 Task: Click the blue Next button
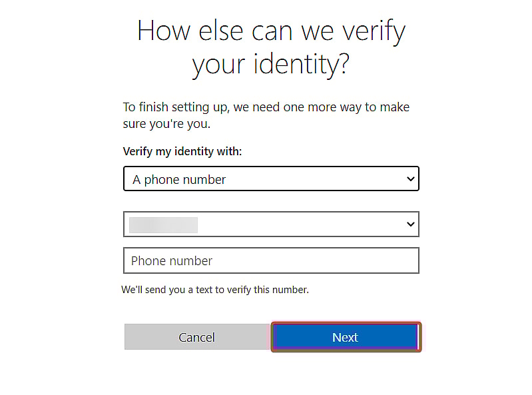click(x=346, y=337)
